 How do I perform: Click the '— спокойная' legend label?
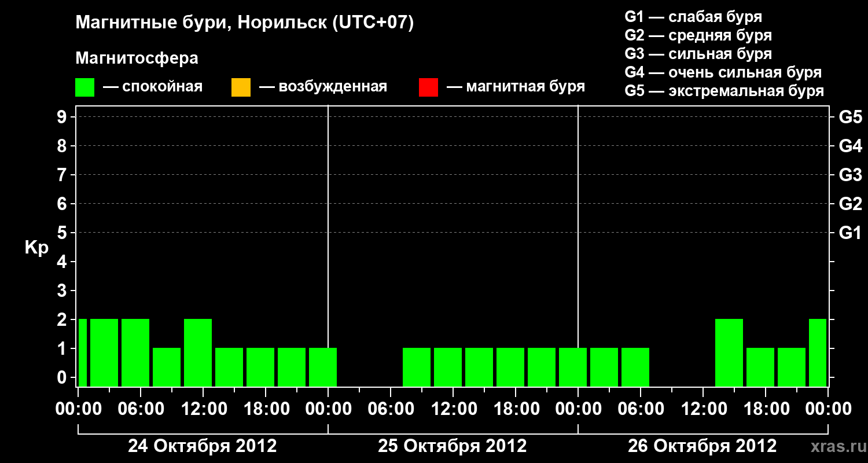(x=153, y=87)
